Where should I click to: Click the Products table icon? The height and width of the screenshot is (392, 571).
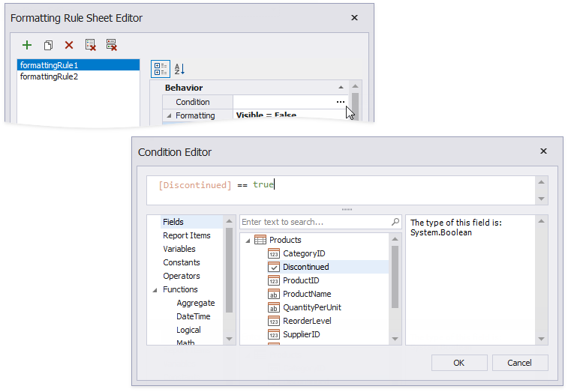[260, 240]
